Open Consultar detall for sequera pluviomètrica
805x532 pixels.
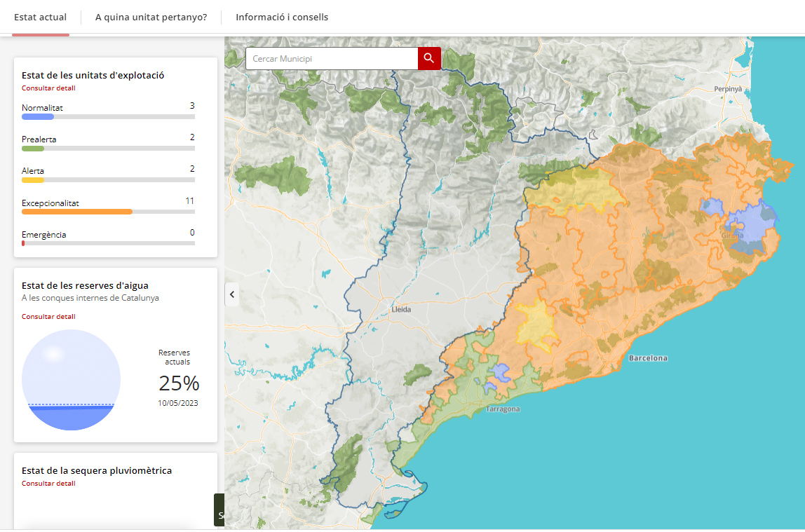48,483
